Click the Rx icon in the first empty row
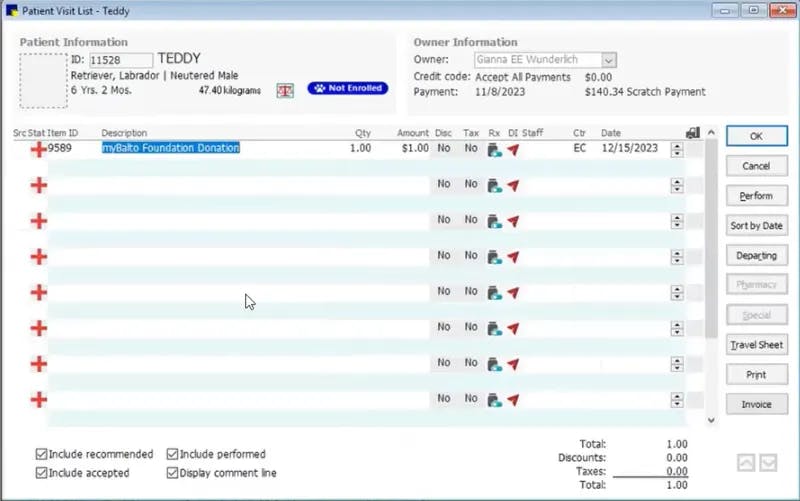 click(494, 185)
